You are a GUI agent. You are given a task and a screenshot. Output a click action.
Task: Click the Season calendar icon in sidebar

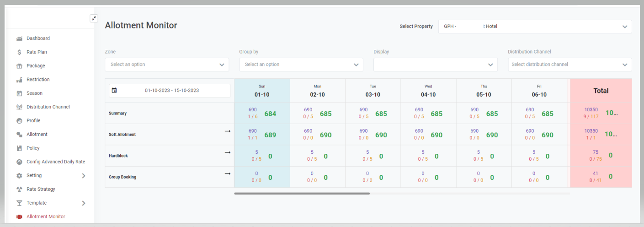pos(19,93)
